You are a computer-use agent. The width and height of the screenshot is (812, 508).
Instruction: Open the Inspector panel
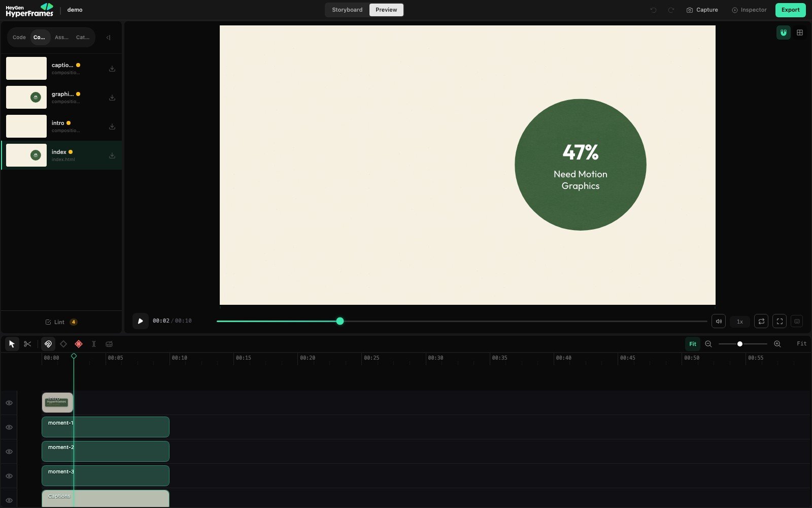[x=749, y=10]
